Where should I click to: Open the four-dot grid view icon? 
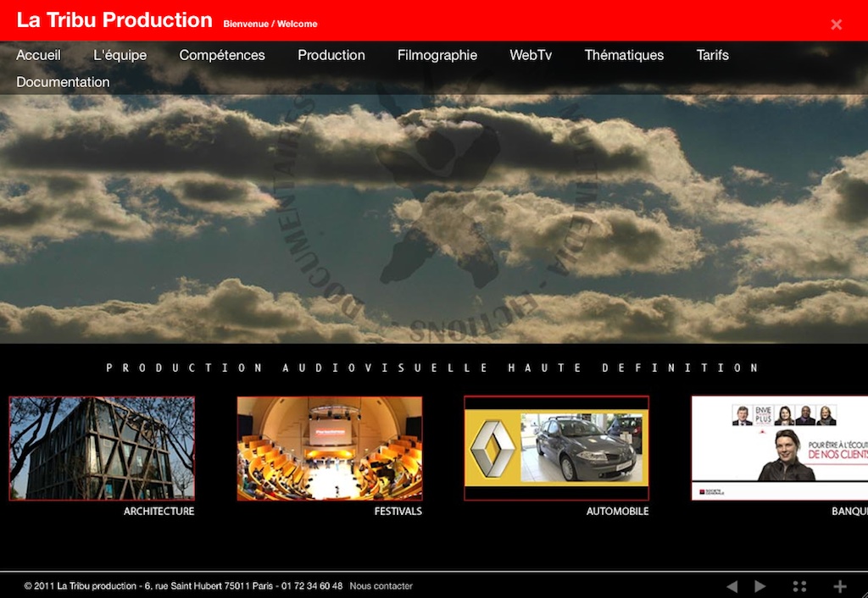(x=799, y=586)
